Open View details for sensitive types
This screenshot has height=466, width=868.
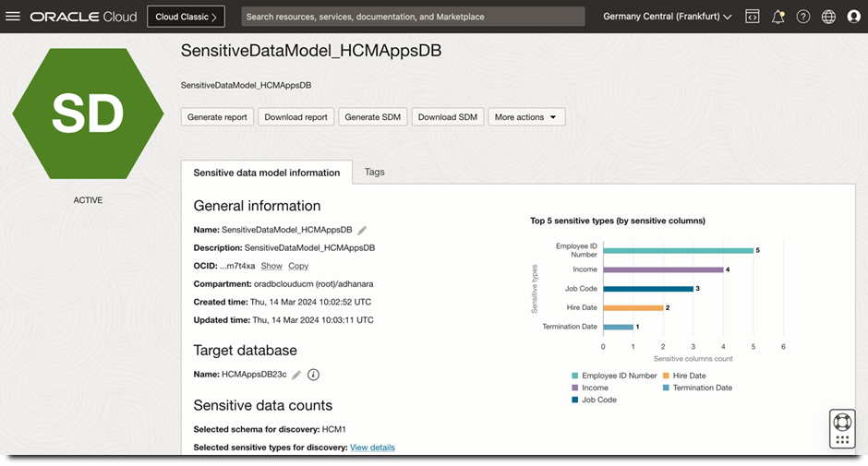tap(372, 448)
